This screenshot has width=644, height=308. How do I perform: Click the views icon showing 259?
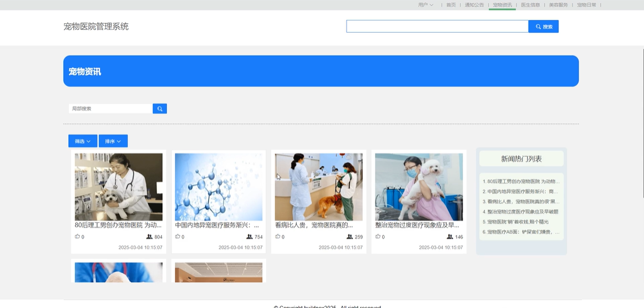coord(349,237)
